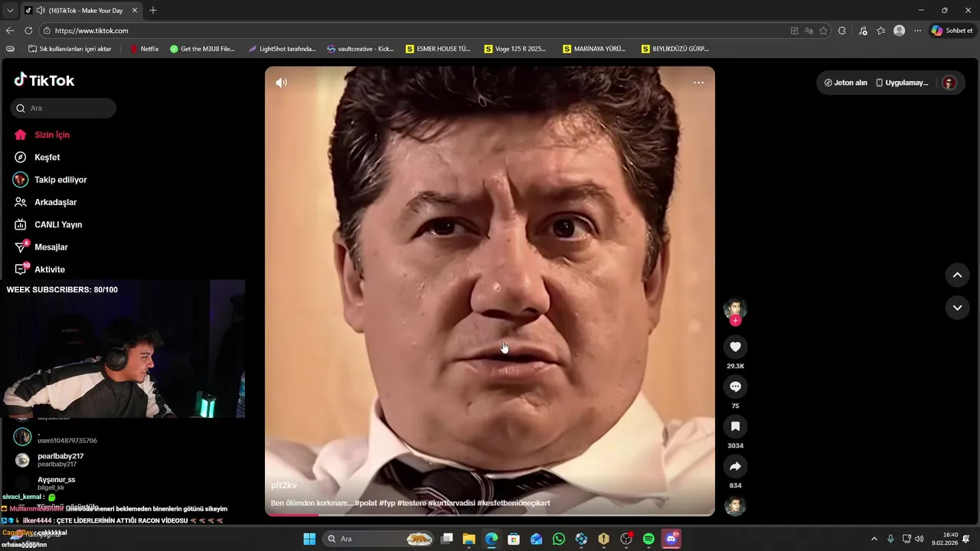Like the video with 29.3K hearts

[735, 347]
